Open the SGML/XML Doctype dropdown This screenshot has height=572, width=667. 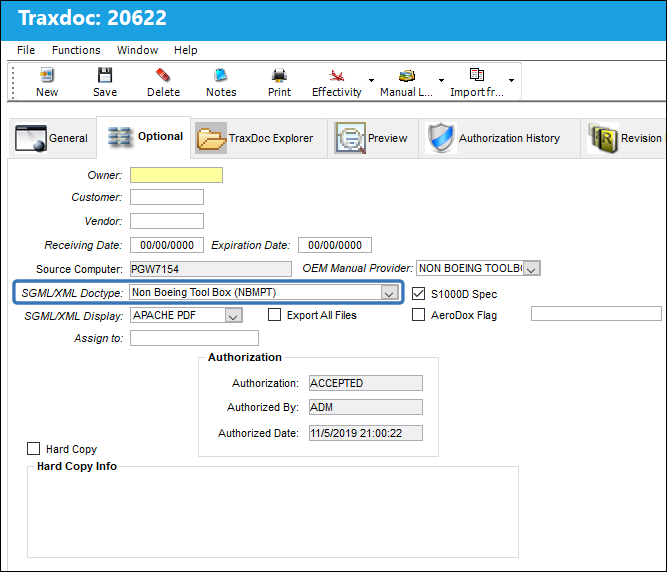point(389,293)
